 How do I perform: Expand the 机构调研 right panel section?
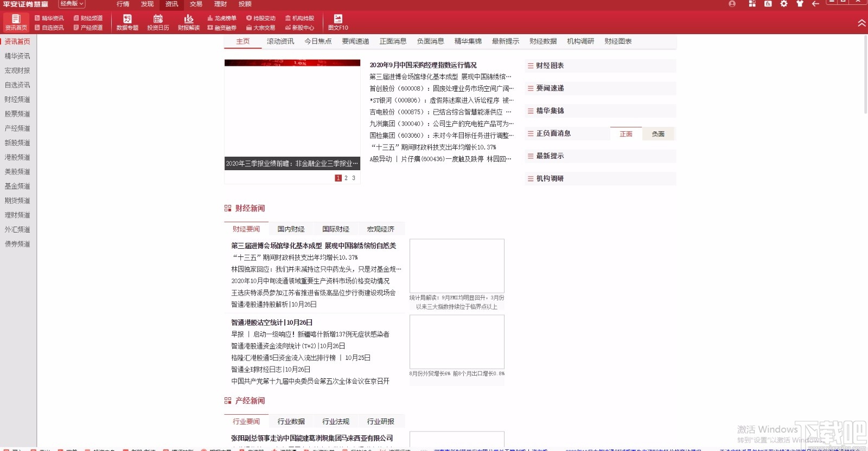[600, 178]
